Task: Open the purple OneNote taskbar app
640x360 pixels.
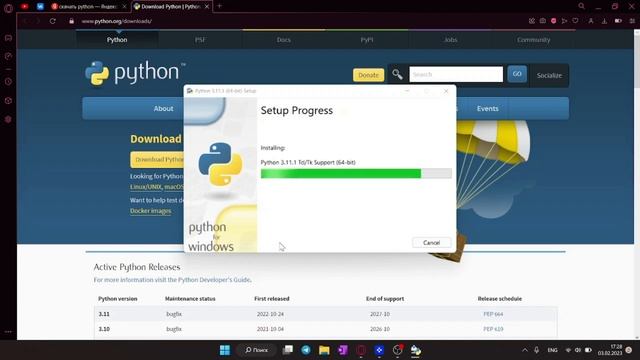Action: (342, 350)
